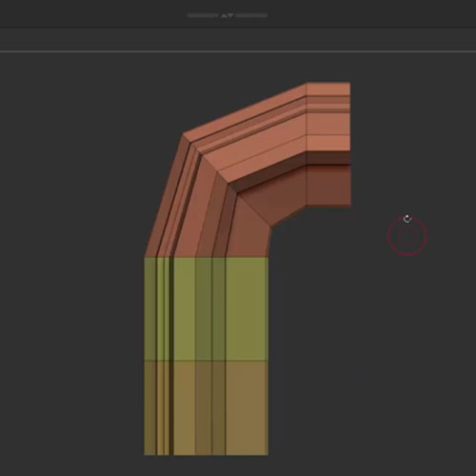Select the tan bottom polygroup section

[x=207, y=408]
